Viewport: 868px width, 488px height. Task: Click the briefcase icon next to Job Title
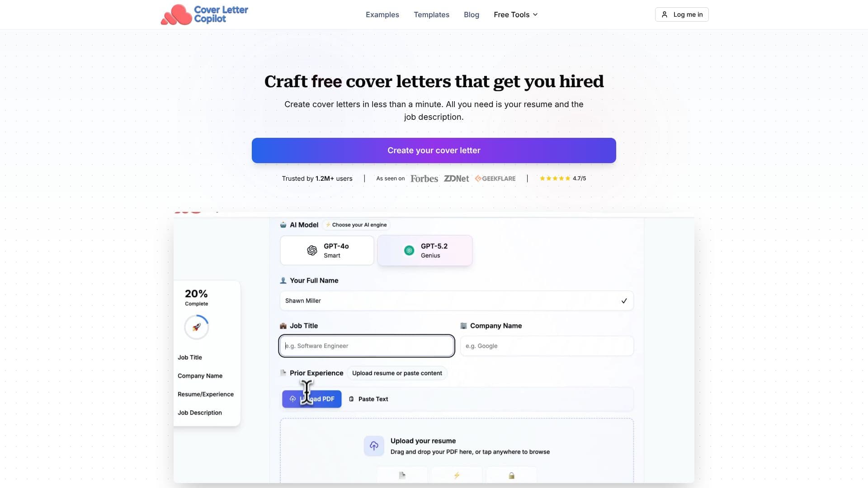point(283,326)
